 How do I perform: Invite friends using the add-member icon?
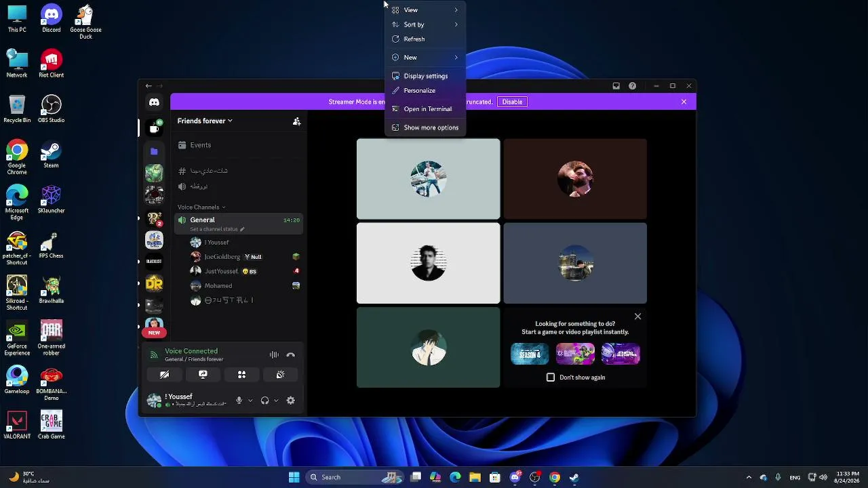click(296, 121)
